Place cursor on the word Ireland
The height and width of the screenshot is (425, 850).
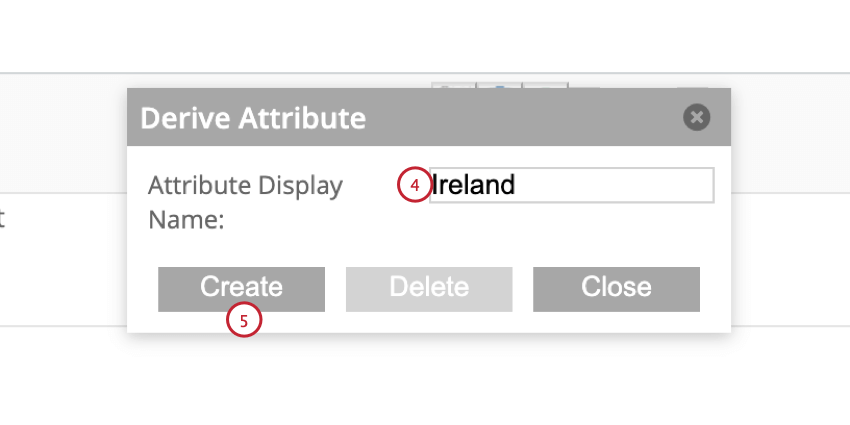(x=474, y=185)
